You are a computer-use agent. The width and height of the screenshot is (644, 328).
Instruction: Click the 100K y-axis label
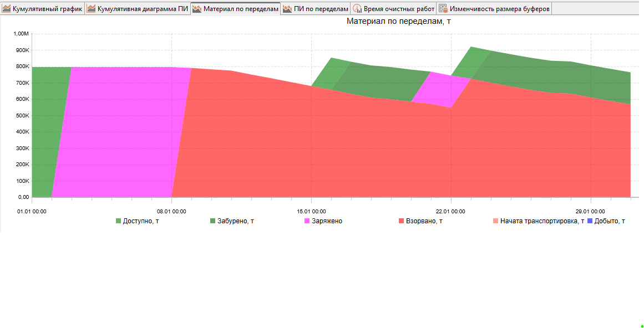(x=22, y=181)
